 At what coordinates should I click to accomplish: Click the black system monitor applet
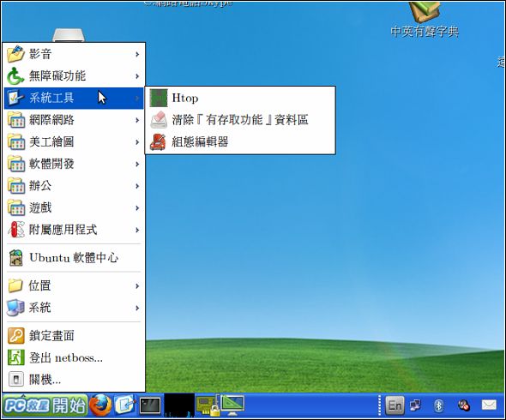coord(179,405)
